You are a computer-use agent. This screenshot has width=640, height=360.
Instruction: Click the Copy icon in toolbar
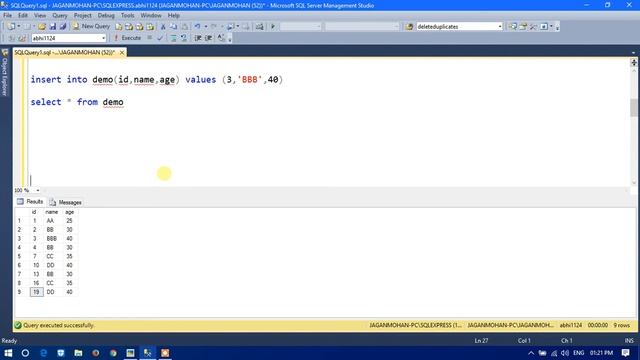[173, 27]
